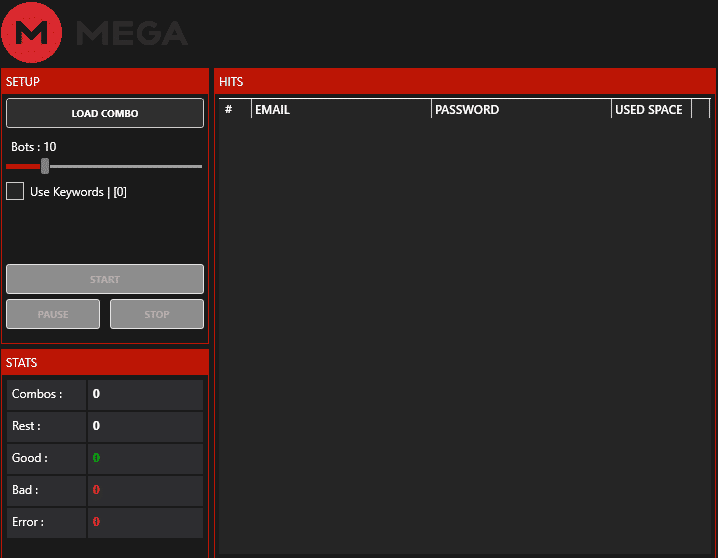
Task: Click the Bots slider thumb
Action: coord(45,166)
